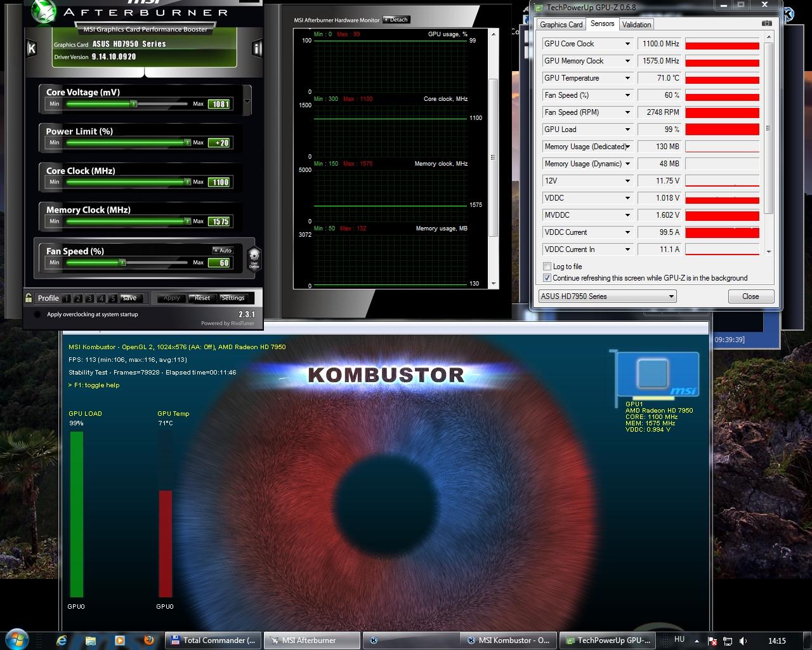
Task: Take a GPU-Z screenshot with the camera icon
Action: coord(767,23)
